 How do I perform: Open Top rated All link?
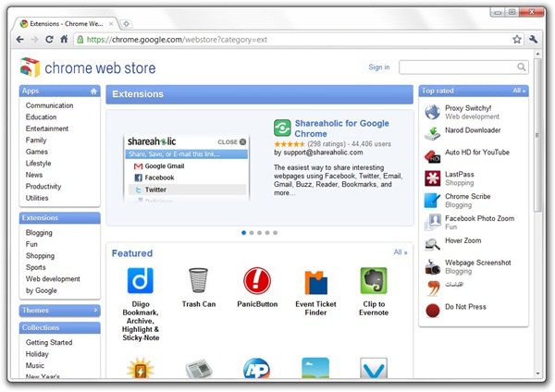(519, 91)
